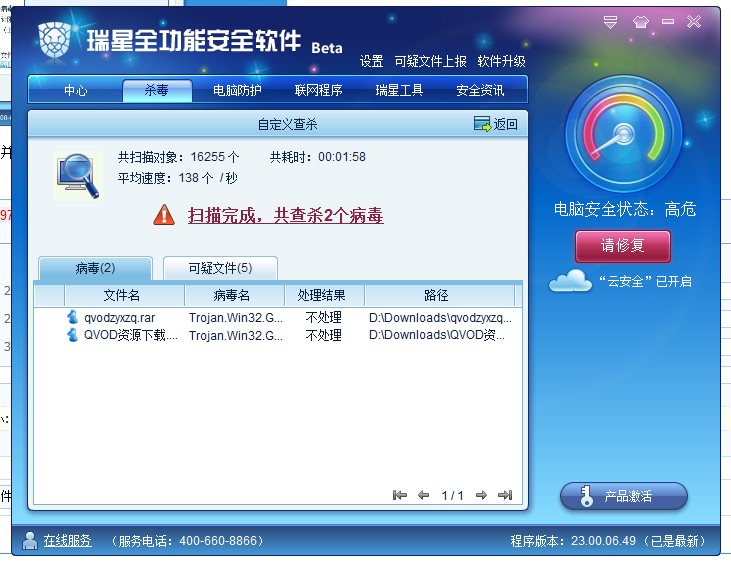This screenshot has width=731, height=562.
Task: Click the 平均速度: 138 个/秒 text
Action: point(178,178)
